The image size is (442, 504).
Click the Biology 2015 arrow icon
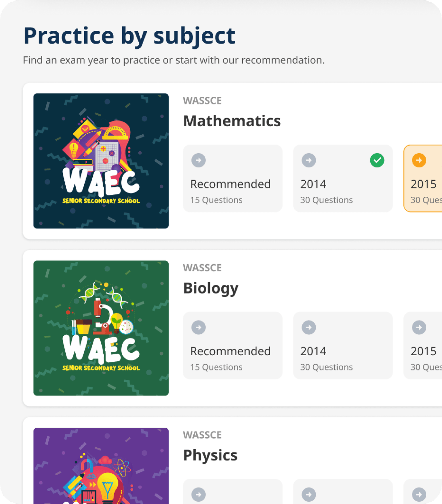pyautogui.click(x=419, y=327)
